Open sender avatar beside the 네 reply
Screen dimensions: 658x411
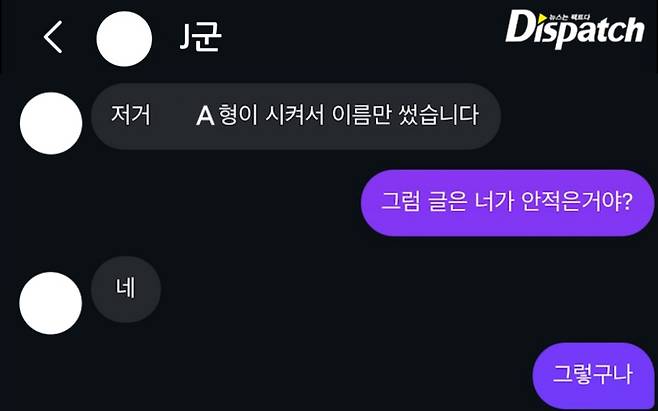point(50,303)
